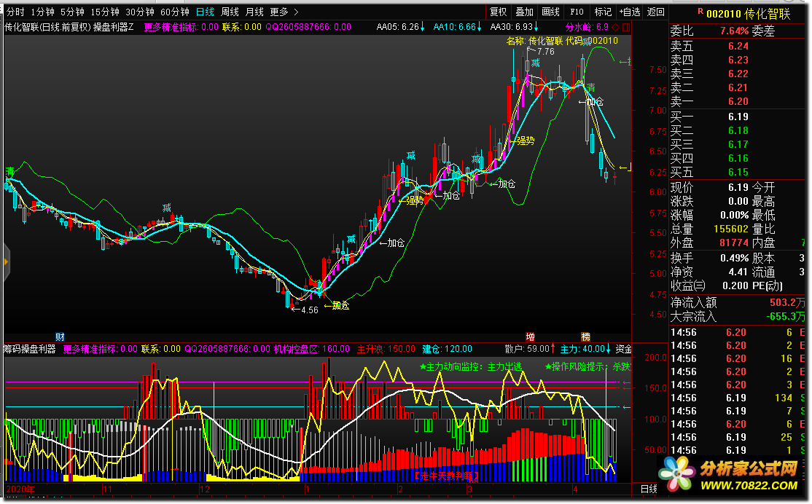
Task: Select the 月线 monthly chart tab
Action: pyautogui.click(x=254, y=12)
